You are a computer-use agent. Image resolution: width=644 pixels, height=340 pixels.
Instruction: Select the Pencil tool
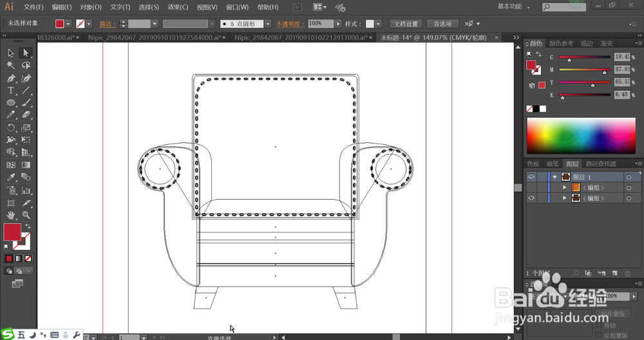[11, 115]
